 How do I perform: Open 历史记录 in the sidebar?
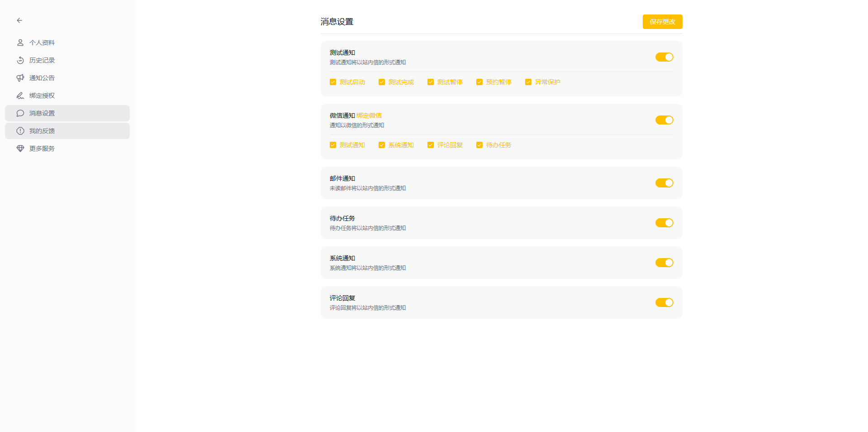[x=67, y=60]
